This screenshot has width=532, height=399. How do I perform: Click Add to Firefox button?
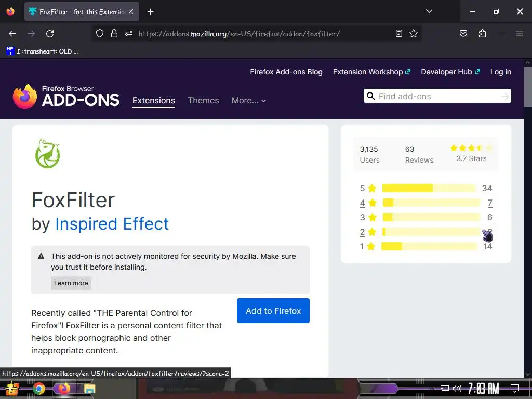(x=273, y=311)
